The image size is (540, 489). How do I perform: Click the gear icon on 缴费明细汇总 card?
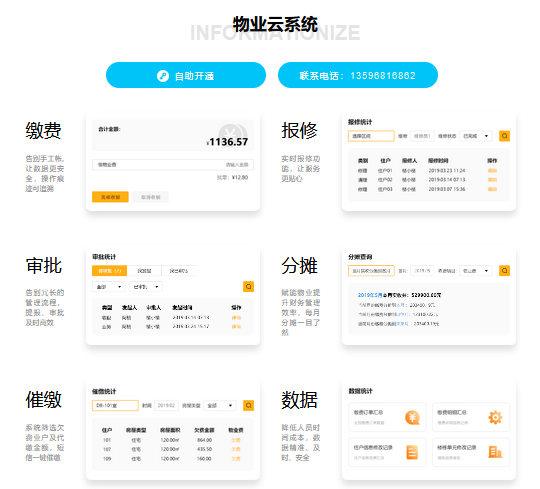click(x=495, y=417)
